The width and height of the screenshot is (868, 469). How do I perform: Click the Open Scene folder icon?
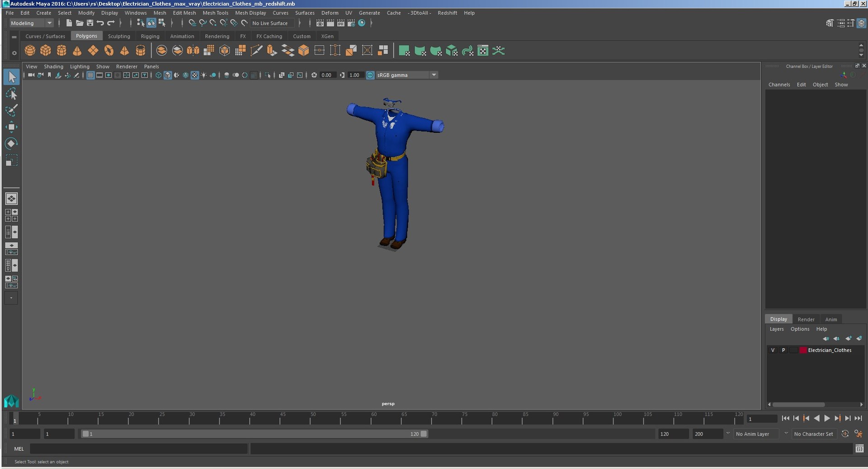(79, 23)
